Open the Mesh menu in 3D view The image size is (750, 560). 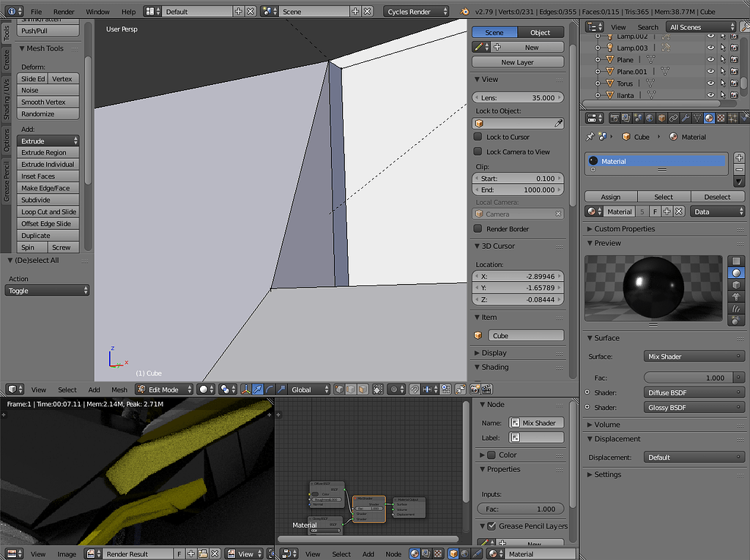click(x=119, y=389)
